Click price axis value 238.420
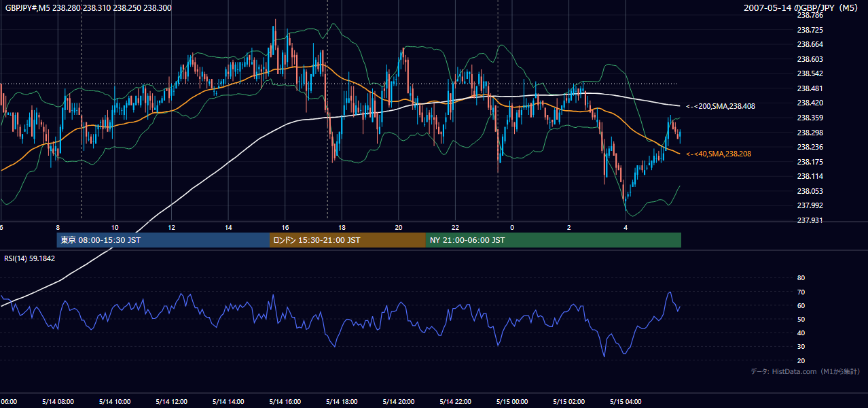Viewport: 868px width, 408px height. (810, 103)
